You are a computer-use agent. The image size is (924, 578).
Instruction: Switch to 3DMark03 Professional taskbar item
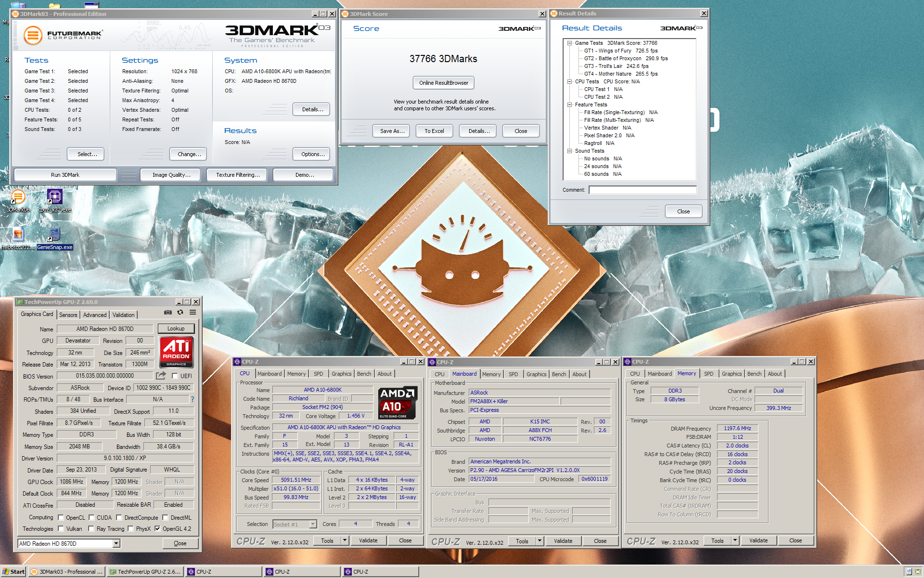coord(66,572)
